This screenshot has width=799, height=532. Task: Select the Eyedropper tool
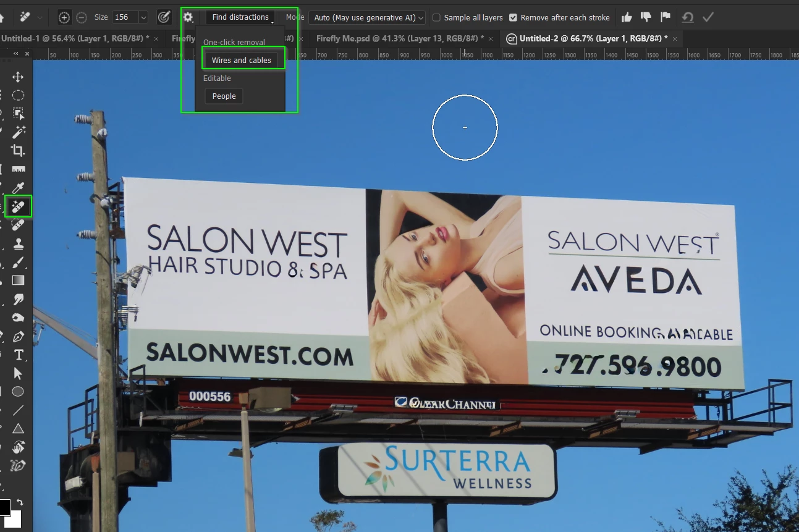click(x=18, y=188)
